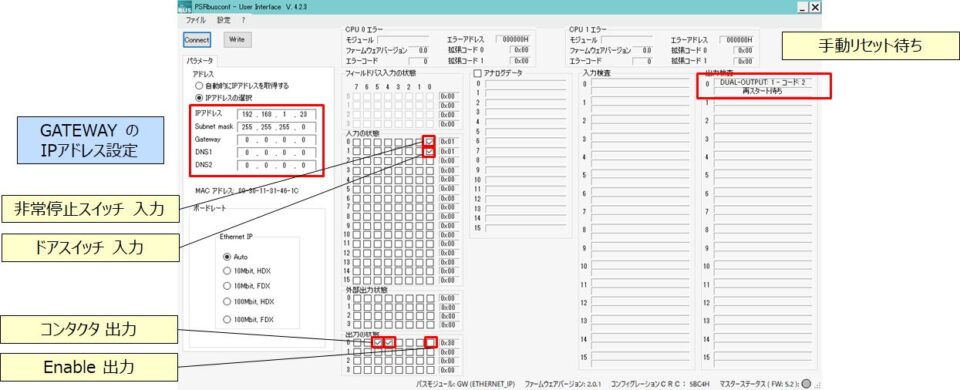This screenshot has width=960, height=390.
Task: Select the IPアドレスの選択 radio button
Action: pos(199,97)
